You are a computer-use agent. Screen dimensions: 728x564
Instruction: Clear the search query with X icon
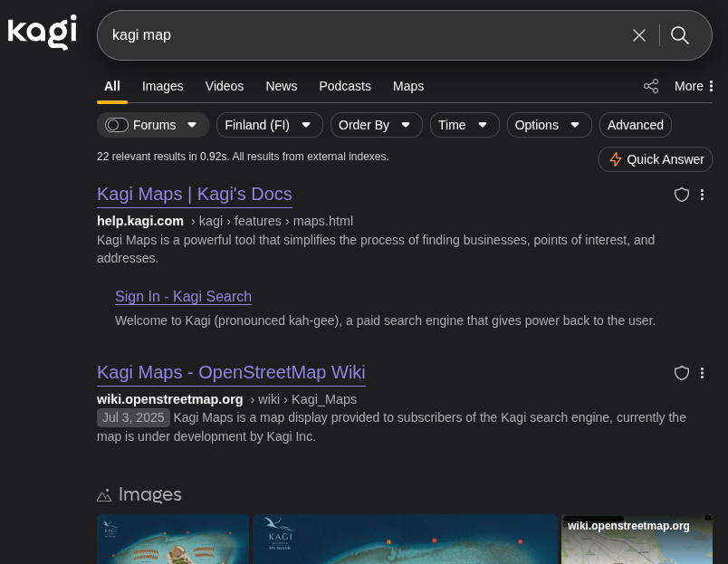pos(639,35)
